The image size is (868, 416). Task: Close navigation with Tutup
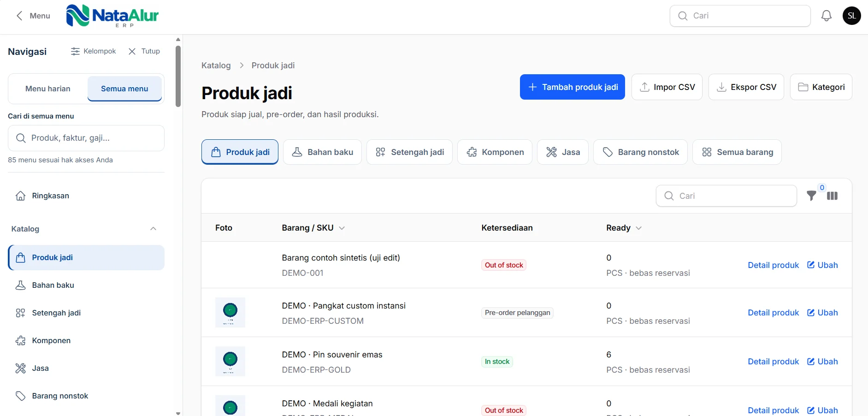[144, 51]
